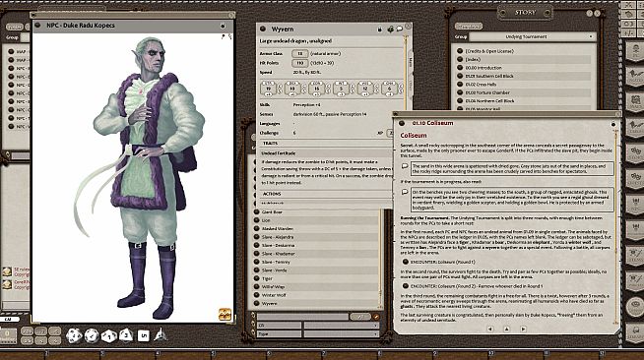
Task: Click the search field below the NPC list
Action: click(x=302, y=317)
